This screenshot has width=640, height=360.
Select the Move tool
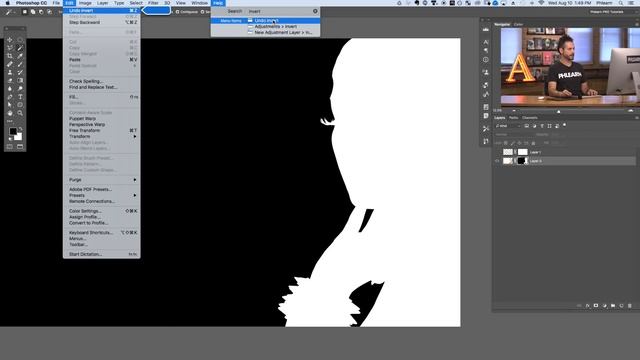coord(10,40)
